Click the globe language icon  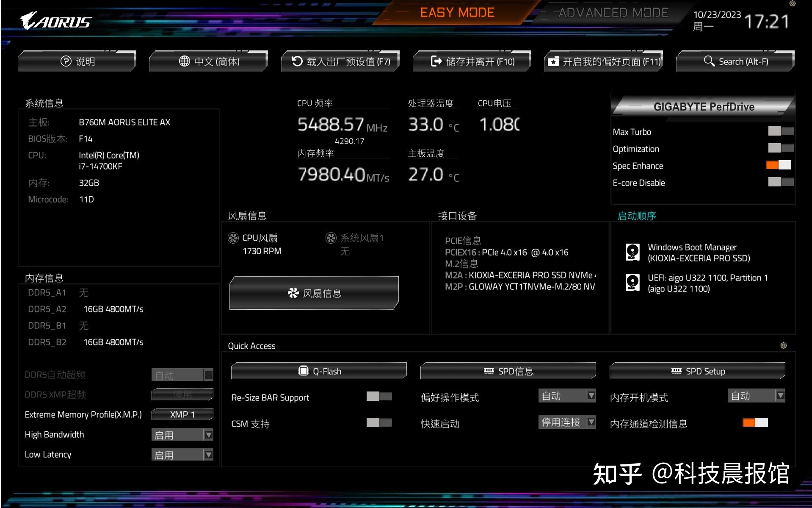click(185, 61)
